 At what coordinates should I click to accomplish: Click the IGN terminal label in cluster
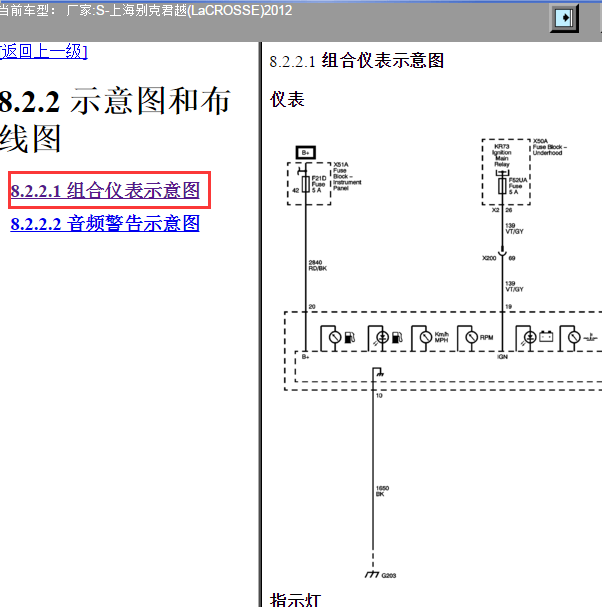tap(502, 357)
